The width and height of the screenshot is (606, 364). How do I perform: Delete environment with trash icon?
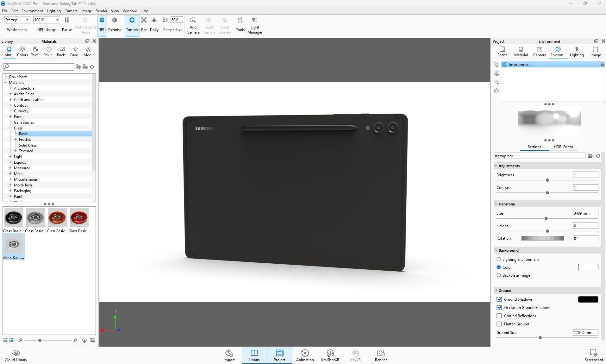[x=496, y=91]
